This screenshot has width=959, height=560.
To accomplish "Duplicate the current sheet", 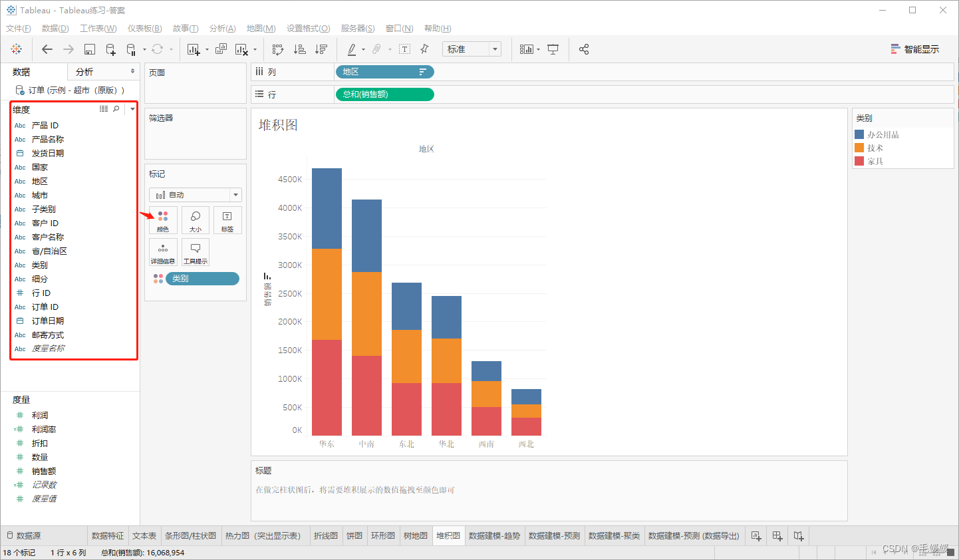I will 221,49.
